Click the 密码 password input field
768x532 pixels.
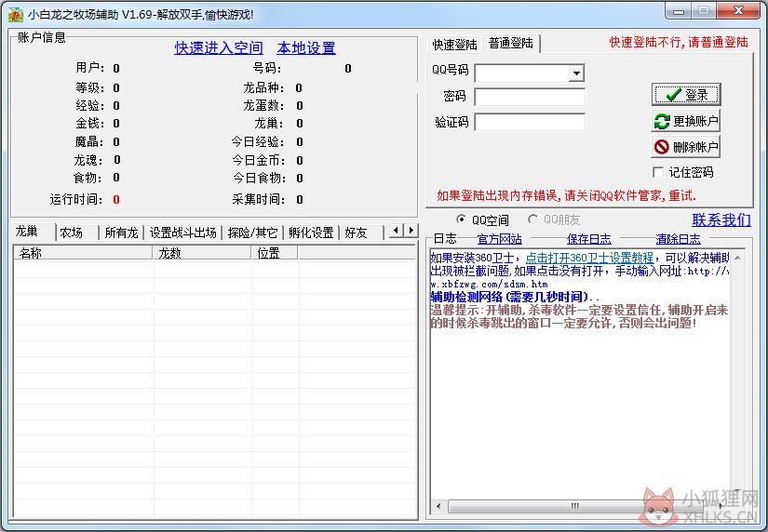[530, 97]
